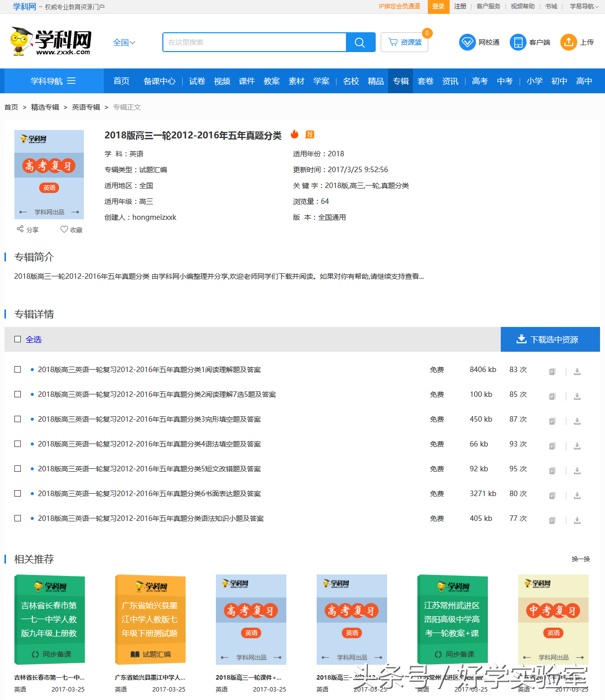Open the 分类3完形填空题及答案 title link
This screenshot has height=700, width=605.
149,419
